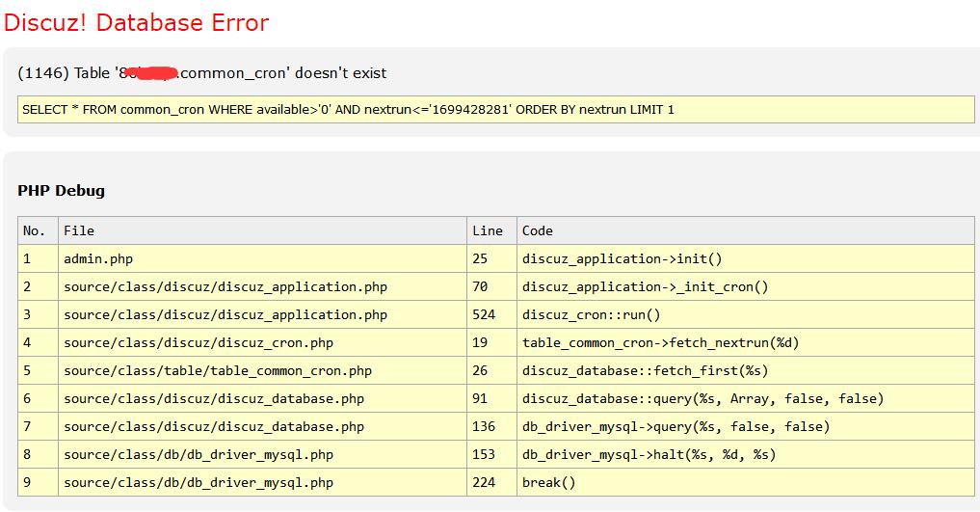The width and height of the screenshot is (980, 512).
Task: Click row 3 'discuz_application.php' file cell
Action: [x=262, y=314]
